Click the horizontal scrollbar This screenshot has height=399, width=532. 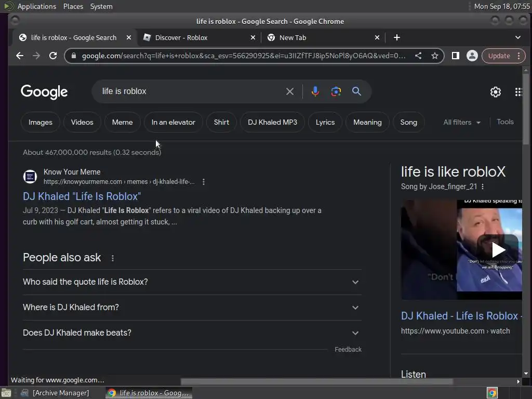316,382
